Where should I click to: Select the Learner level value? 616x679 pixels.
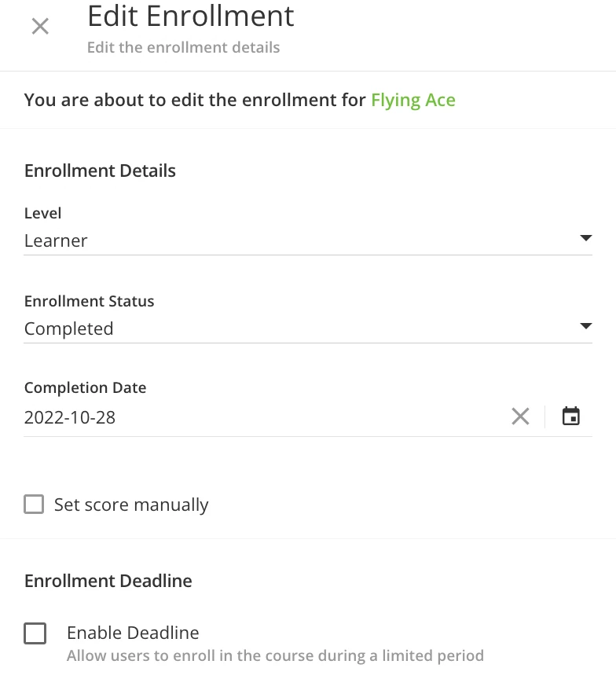click(56, 240)
